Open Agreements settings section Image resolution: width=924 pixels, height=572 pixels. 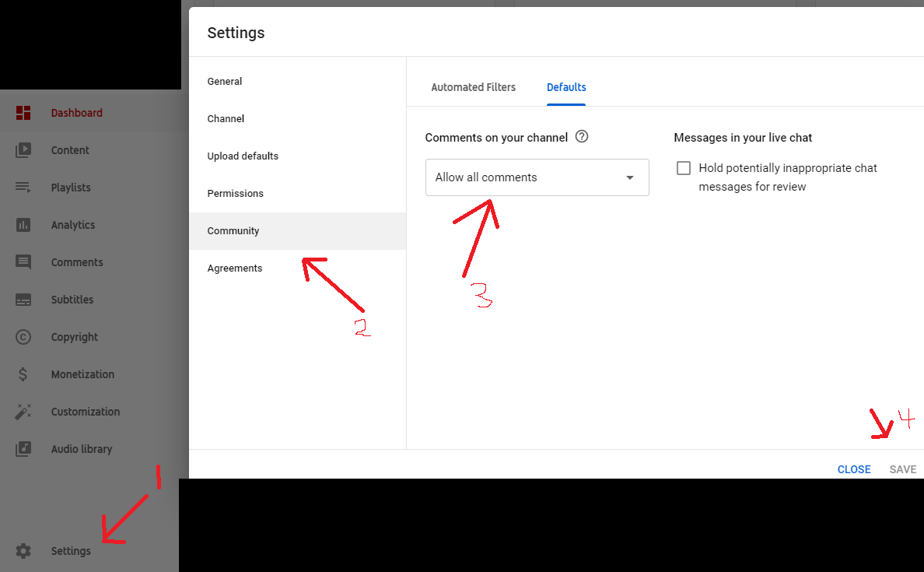pos(298,268)
